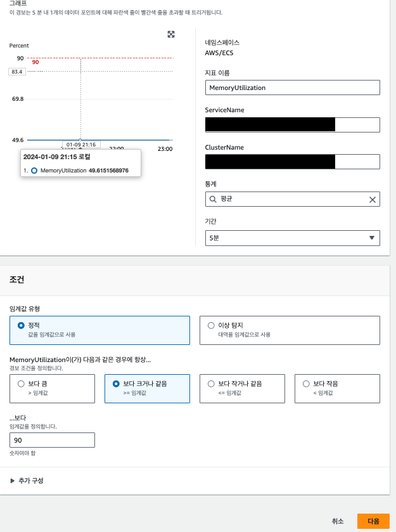Click the search icon in 통계 field

213,199
